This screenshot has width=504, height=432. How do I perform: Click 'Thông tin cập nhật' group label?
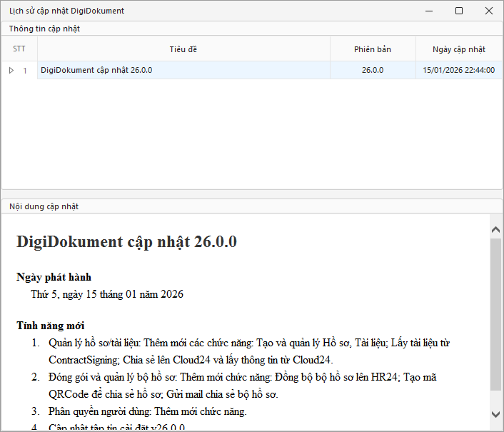(x=44, y=29)
